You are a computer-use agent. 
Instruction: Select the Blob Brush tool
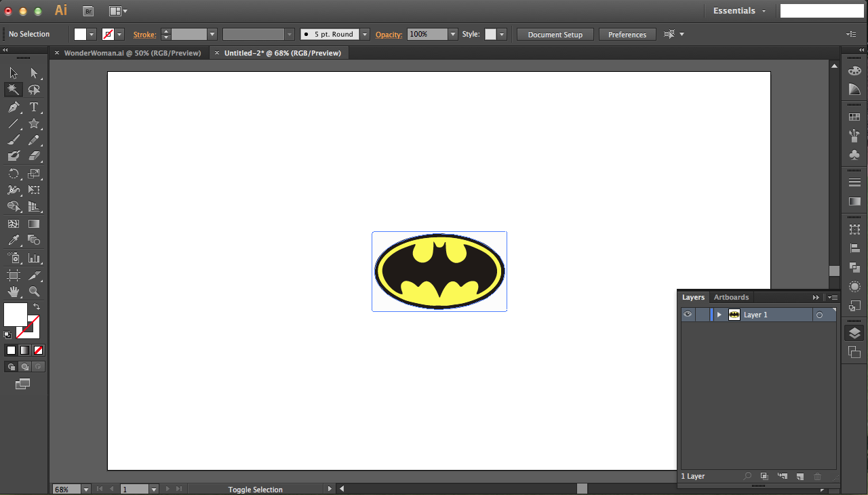[x=14, y=156]
